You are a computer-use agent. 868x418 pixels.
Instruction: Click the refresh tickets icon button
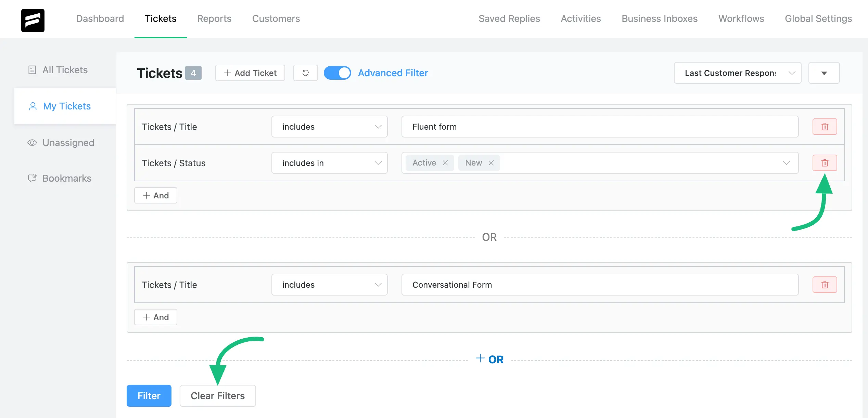306,73
